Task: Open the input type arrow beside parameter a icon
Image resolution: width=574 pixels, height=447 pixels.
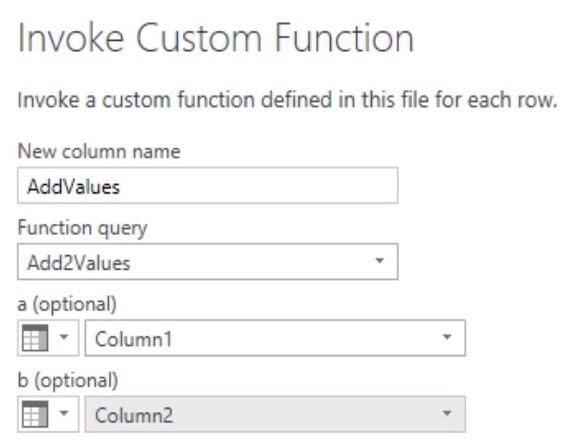Action: (x=64, y=337)
